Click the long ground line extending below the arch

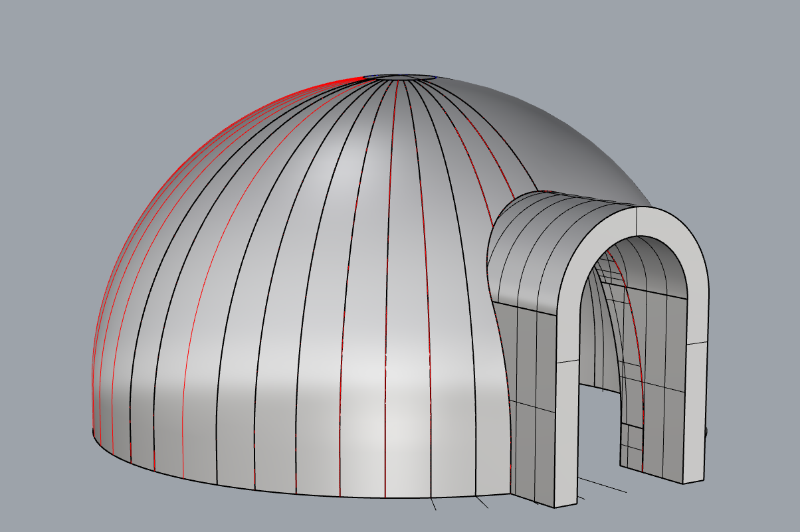pos(601,485)
